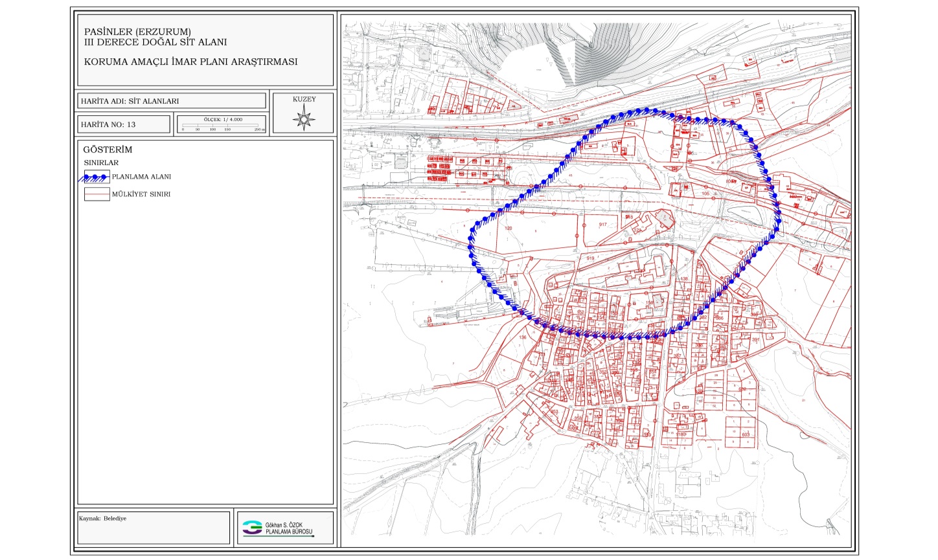Image resolution: width=938 pixels, height=560 pixels.
Task: Click the "KUZEY" label
Action: [x=304, y=100]
